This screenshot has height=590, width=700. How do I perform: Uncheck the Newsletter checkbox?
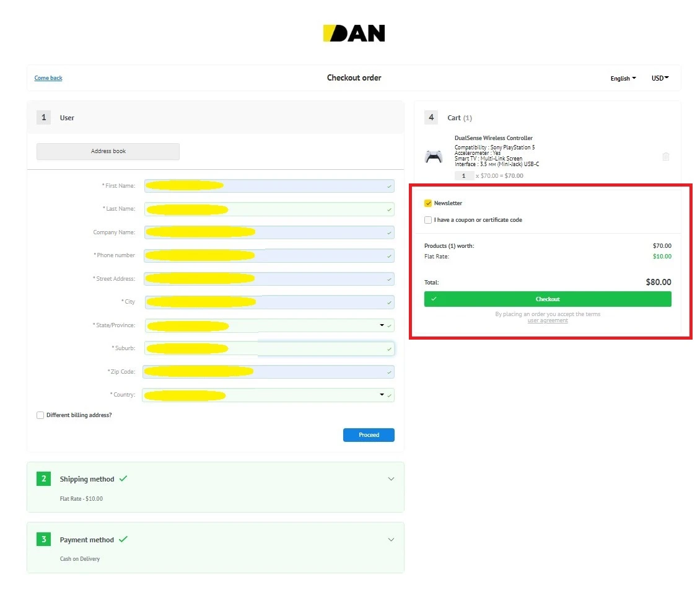click(428, 203)
